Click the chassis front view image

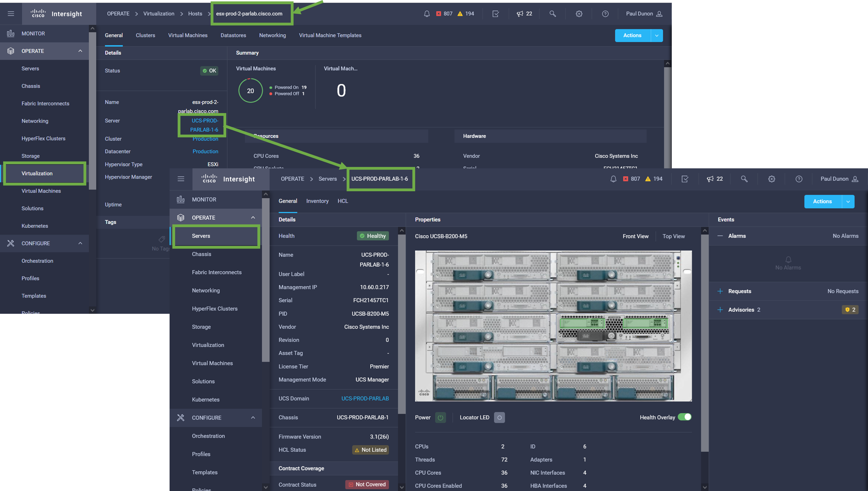553,326
